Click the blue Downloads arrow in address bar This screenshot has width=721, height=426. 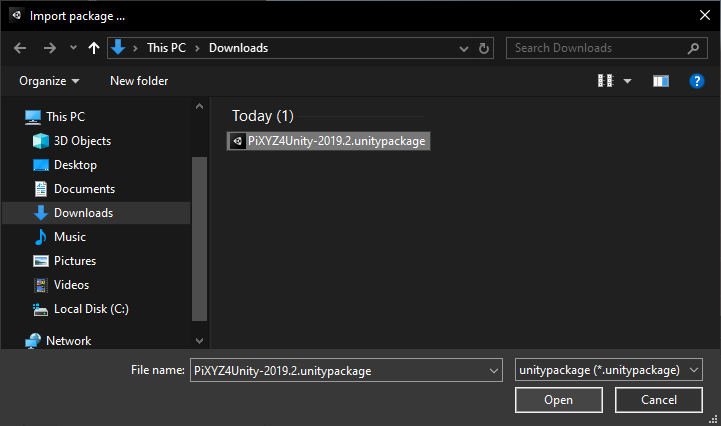tap(118, 47)
